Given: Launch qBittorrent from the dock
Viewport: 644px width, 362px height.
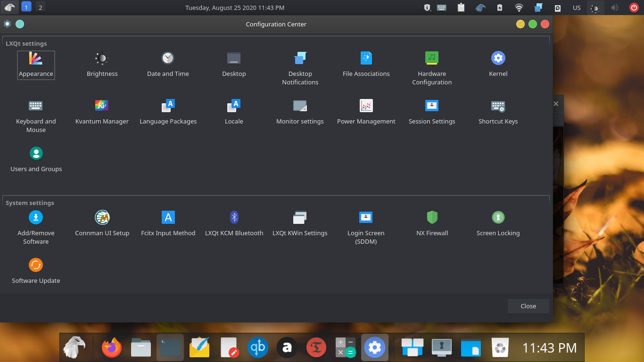Looking at the screenshot, I should coord(258,348).
